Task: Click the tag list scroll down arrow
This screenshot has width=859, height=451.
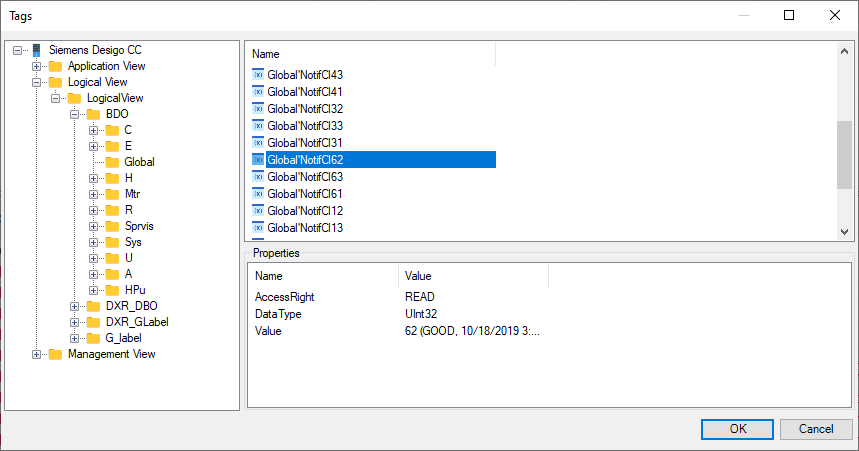Action: point(844,231)
